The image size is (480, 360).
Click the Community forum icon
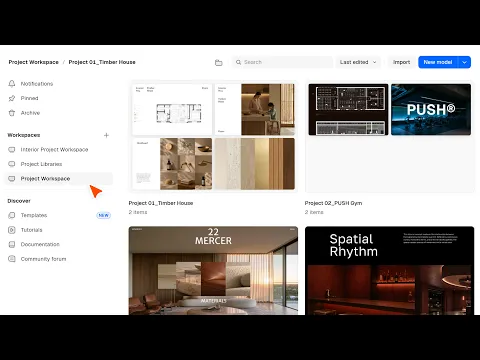[12, 259]
